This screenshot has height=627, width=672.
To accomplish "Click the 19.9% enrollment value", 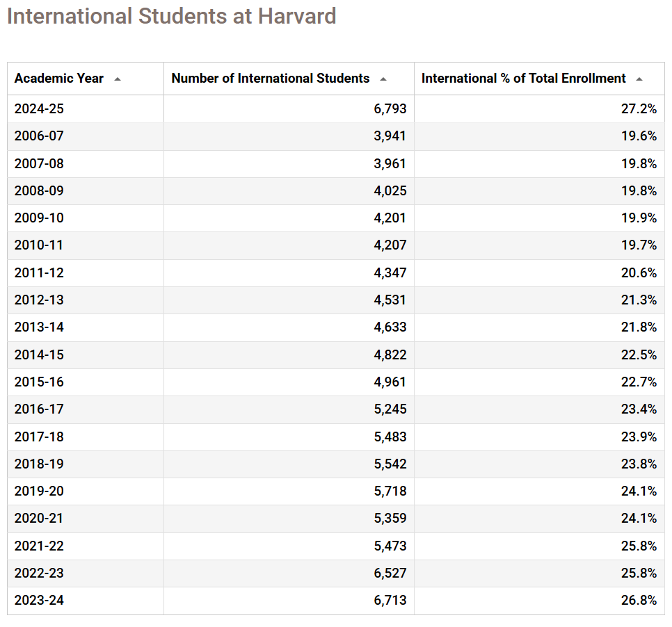I will coord(639,218).
